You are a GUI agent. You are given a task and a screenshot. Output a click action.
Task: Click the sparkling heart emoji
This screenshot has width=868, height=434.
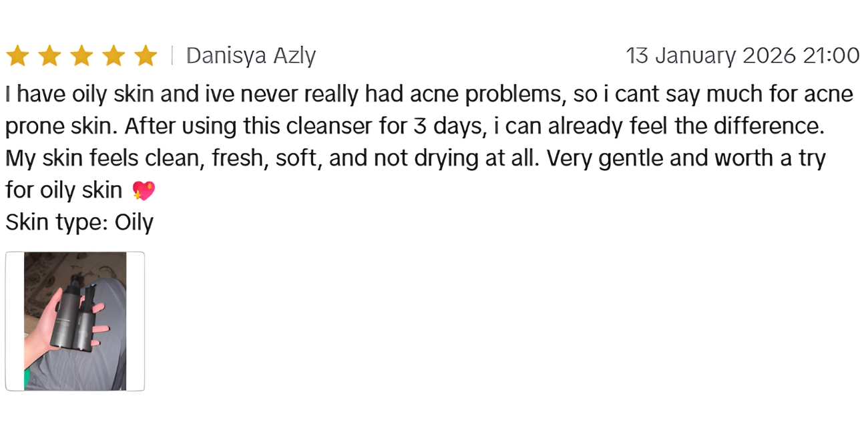(144, 191)
